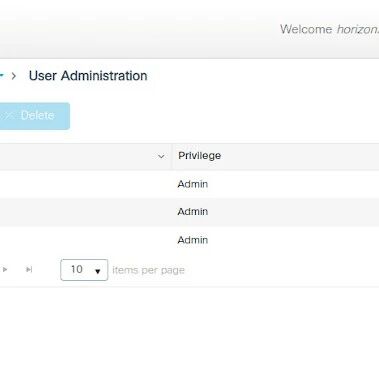The height and width of the screenshot is (379, 379).
Task: Select the User Administration breadcrumb title
Action: coord(88,76)
